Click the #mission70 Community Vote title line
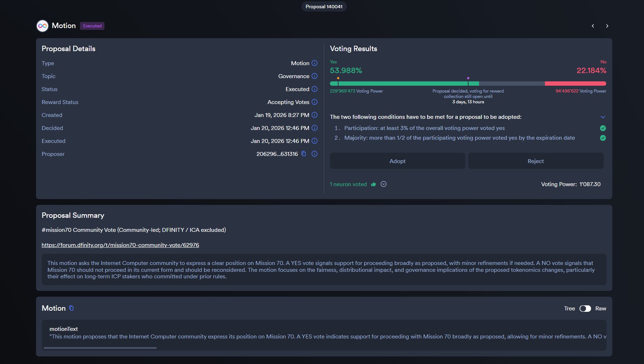Image resolution: width=644 pixels, height=364 pixels. click(x=134, y=230)
